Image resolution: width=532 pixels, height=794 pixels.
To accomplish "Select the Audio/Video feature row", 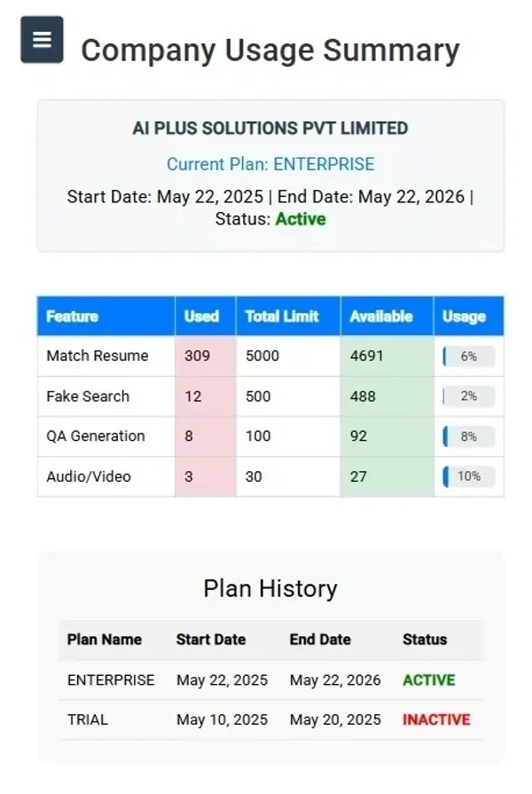I will coord(89,476).
